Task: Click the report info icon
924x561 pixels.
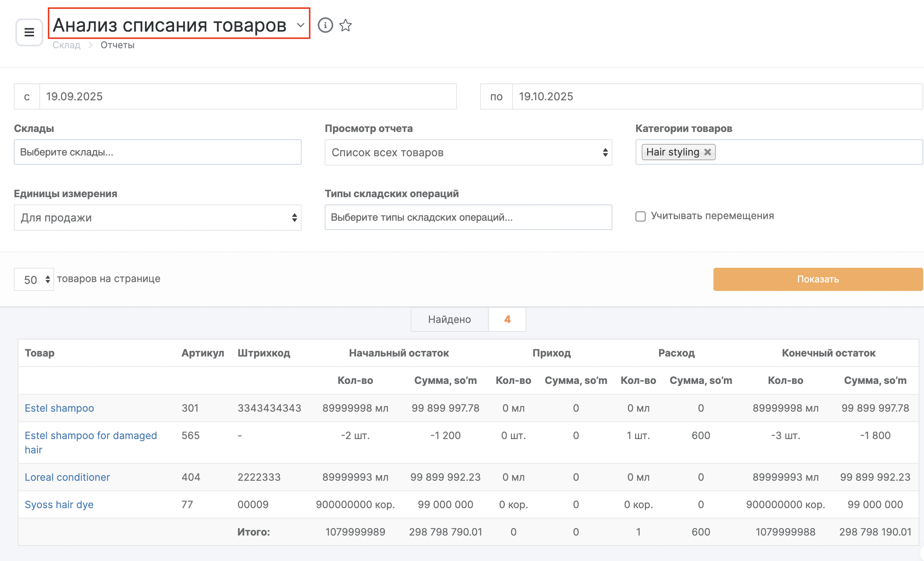Action: pyautogui.click(x=325, y=25)
